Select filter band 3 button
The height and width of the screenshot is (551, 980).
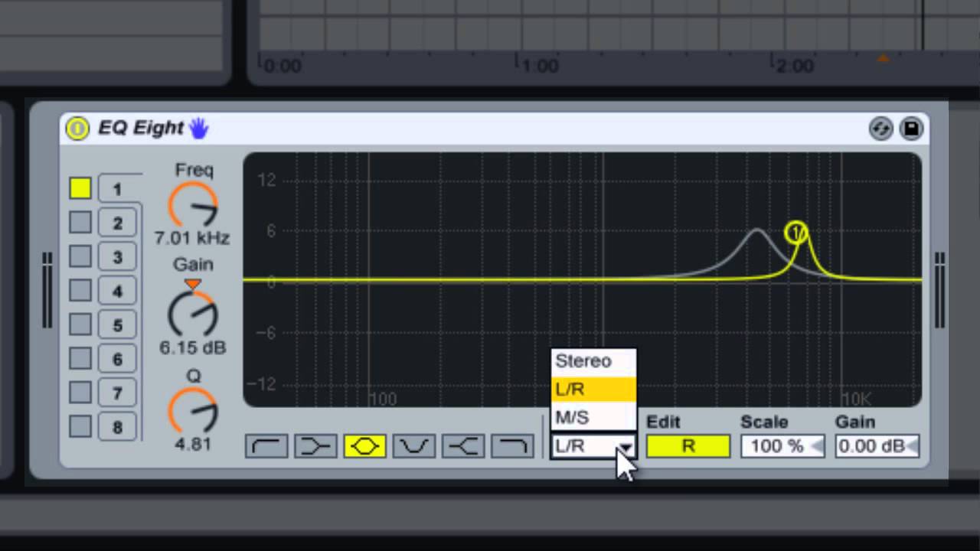pyautogui.click(x=118, y=257)
